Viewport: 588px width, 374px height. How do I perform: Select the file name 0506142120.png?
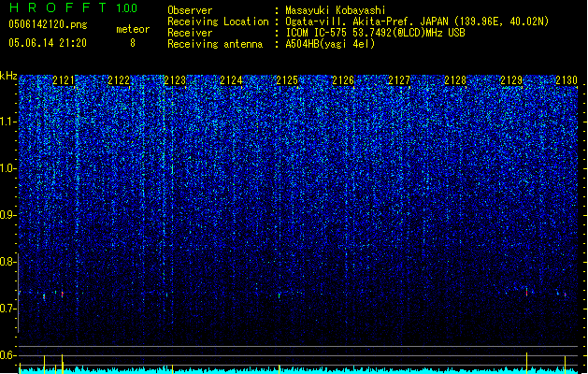pos(48,24)
